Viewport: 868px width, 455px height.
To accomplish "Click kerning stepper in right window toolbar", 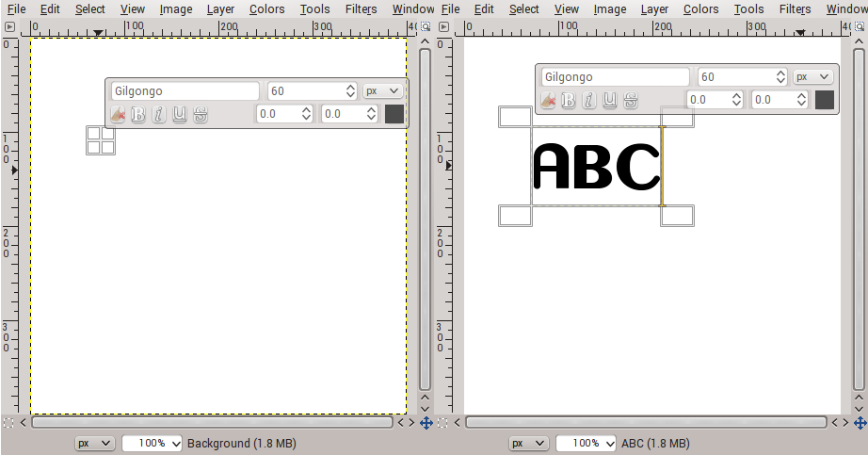I will pos(801,100).
